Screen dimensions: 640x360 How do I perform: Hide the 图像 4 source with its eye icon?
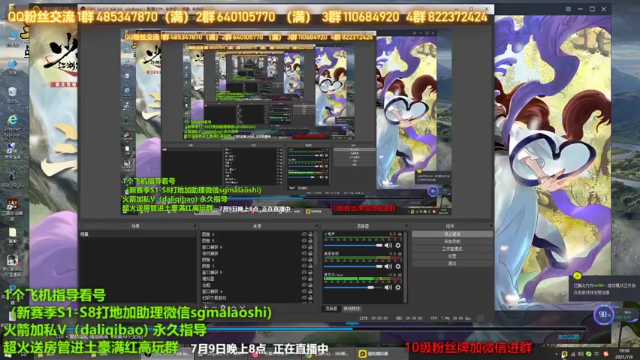pos(304,260)
